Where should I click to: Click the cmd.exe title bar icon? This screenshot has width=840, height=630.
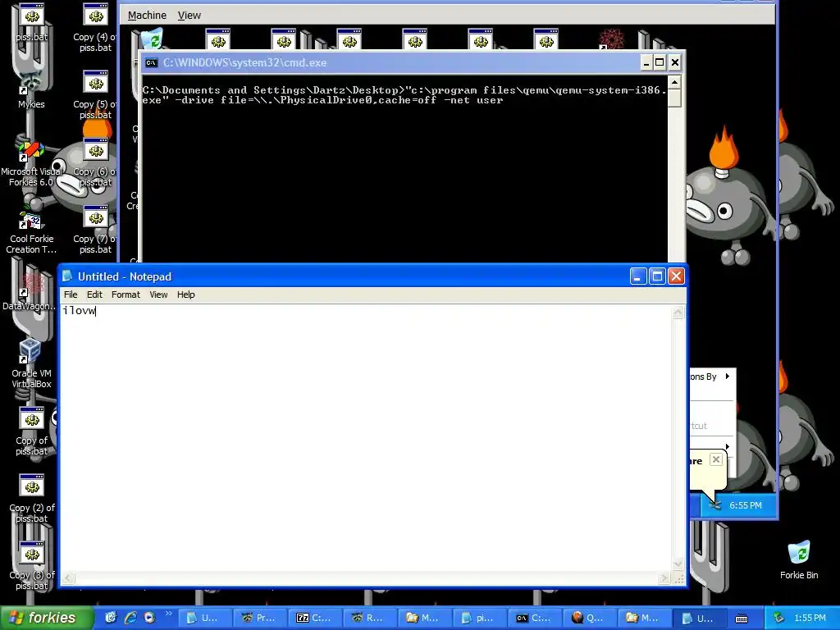point(152,62)
